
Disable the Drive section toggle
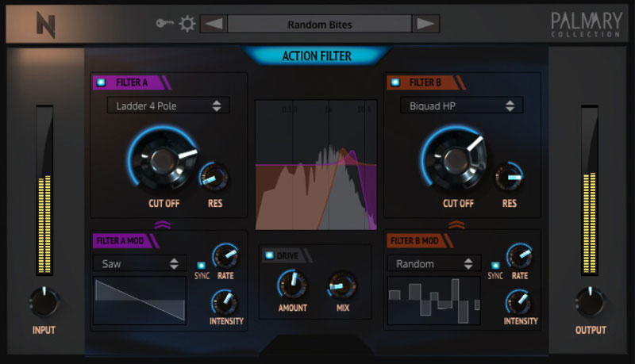tap(270, 255)
